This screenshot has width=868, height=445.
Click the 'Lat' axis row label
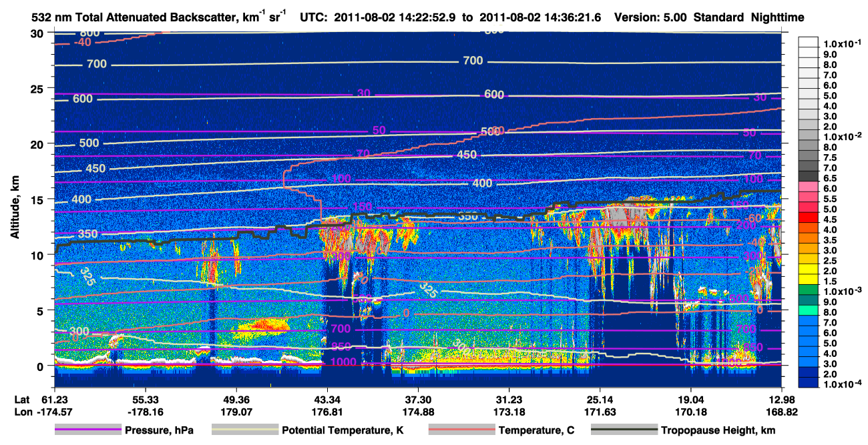pos(21,399)
